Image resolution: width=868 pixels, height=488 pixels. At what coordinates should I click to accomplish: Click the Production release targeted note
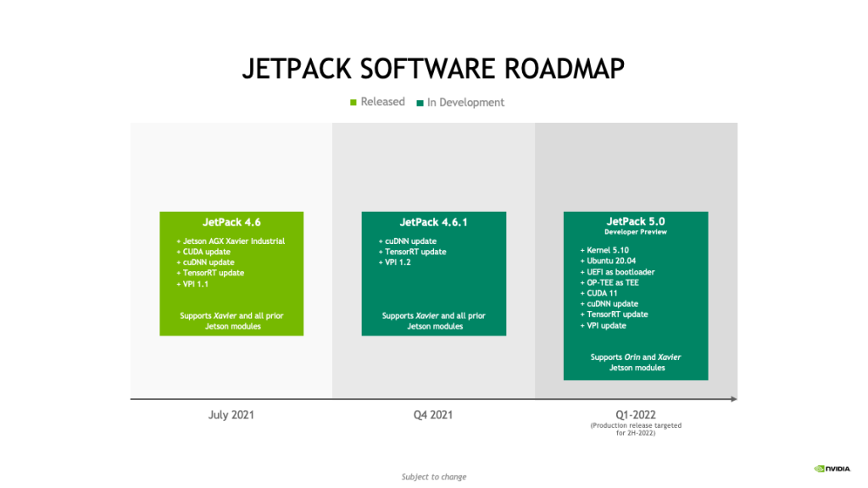pyautogui.click(x=636, y=430)
